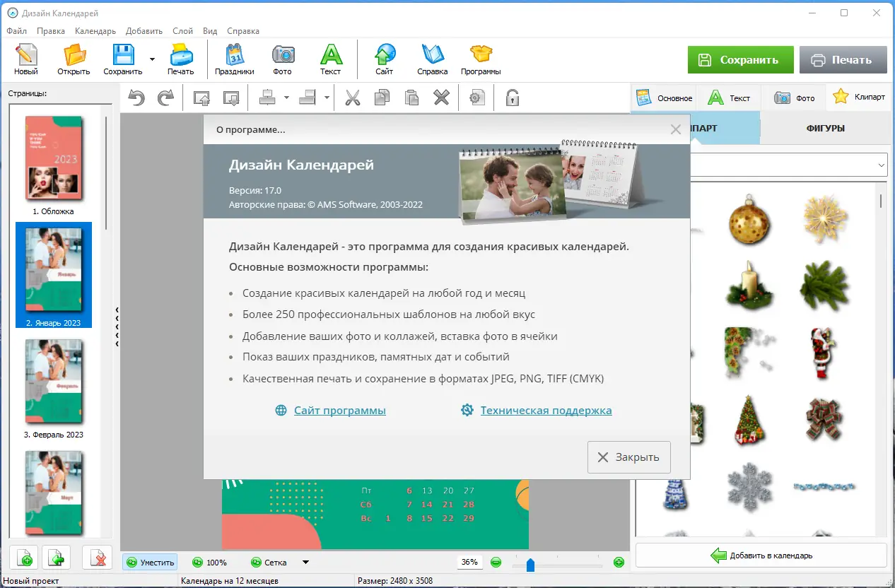895x588 pixels.
Task: Click the Новый (new project) toolbar icon
Action: [x=26, y=59]
